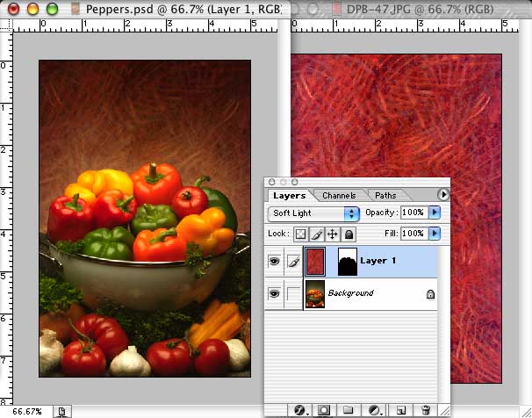
Task: Select the Background layer thumbnail
Action: tap(315, 294)
